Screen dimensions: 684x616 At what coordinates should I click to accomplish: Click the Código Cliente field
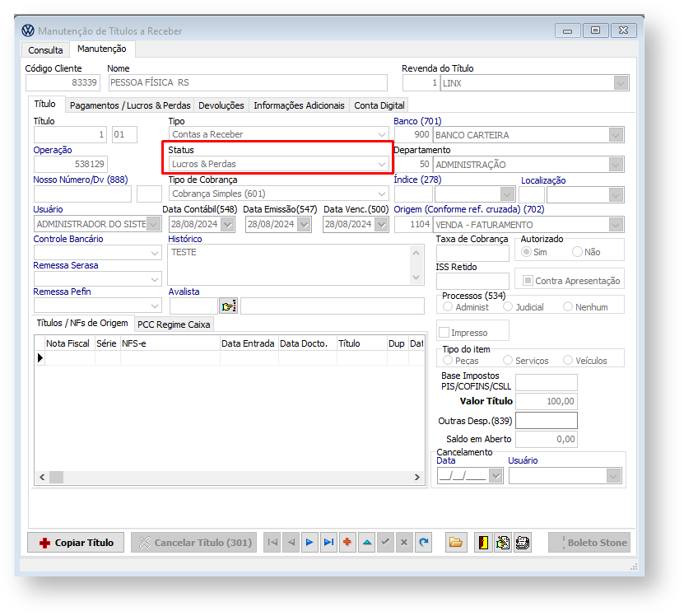click(x=63, y=82)
